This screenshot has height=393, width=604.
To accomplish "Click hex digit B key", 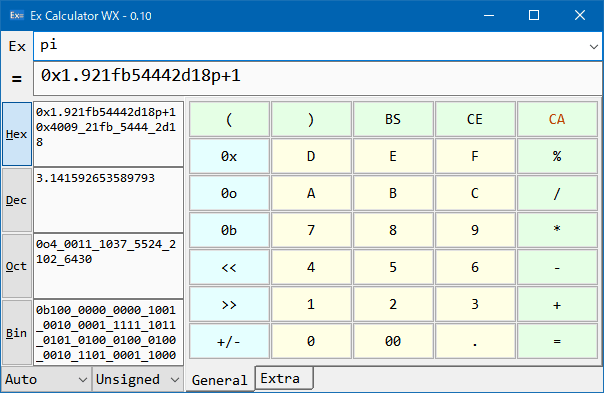I will (393, 193).
